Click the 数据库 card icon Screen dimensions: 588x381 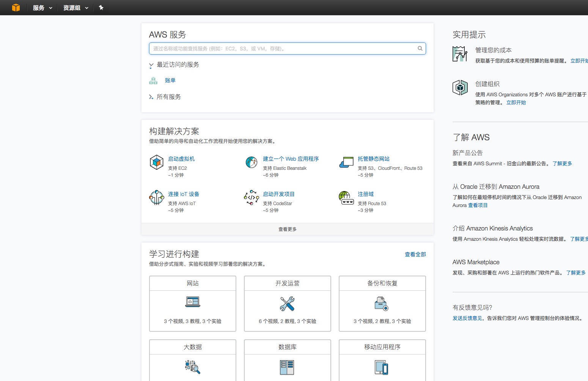click(x=287, y=367)
